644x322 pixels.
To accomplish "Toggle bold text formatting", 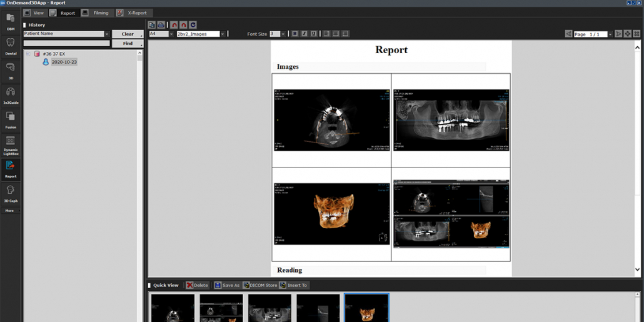I will point(295,34).
